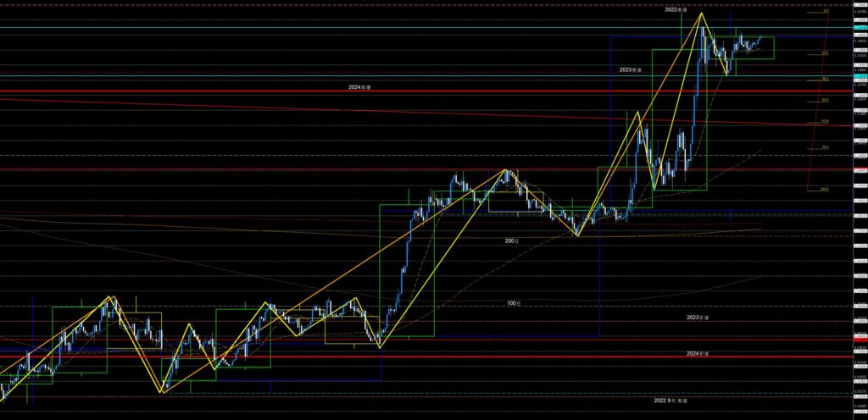This screenshot has width=868, height=420.
Task: Click the 200日 moving average label
Action: [511, 241]
